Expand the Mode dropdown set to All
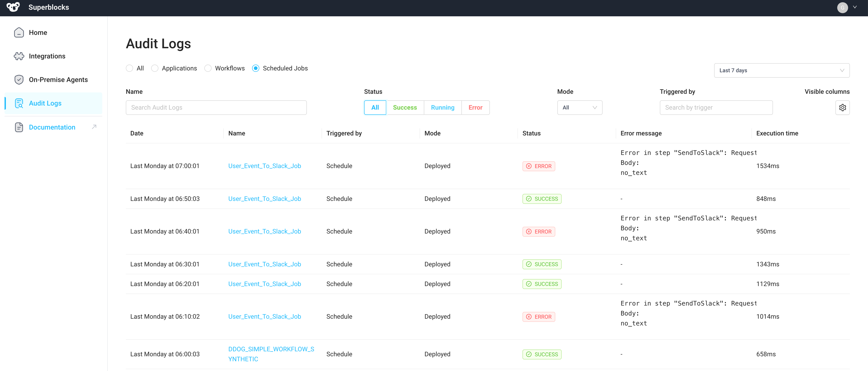This screenshot has width=868, height=371. pyautogui.click(x=579, y=107)
